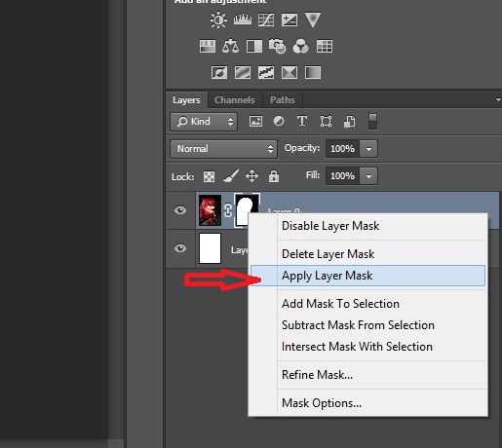Lock image pixels with brush icon
Screen dimensions: 502x448
(231, 176)
